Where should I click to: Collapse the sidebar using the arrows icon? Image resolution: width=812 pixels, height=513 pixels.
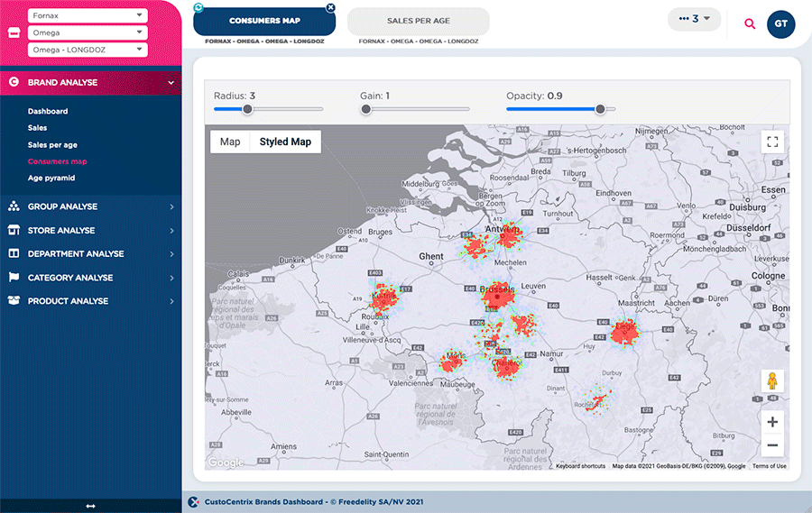tap(90, 506)
